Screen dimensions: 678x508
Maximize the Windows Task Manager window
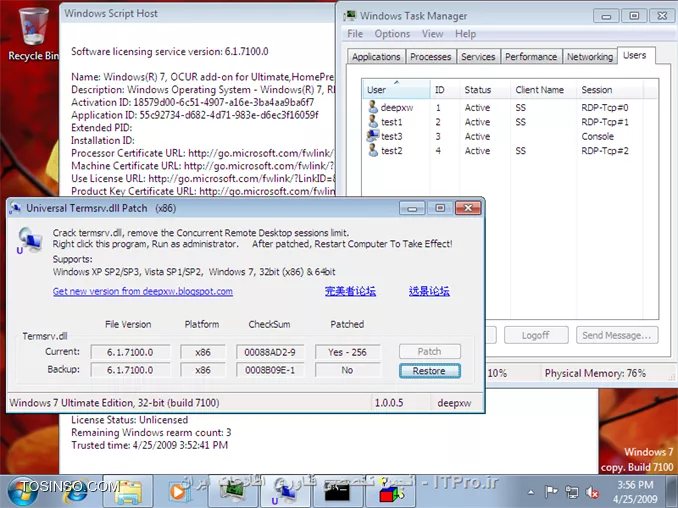[x=634, y=16]
